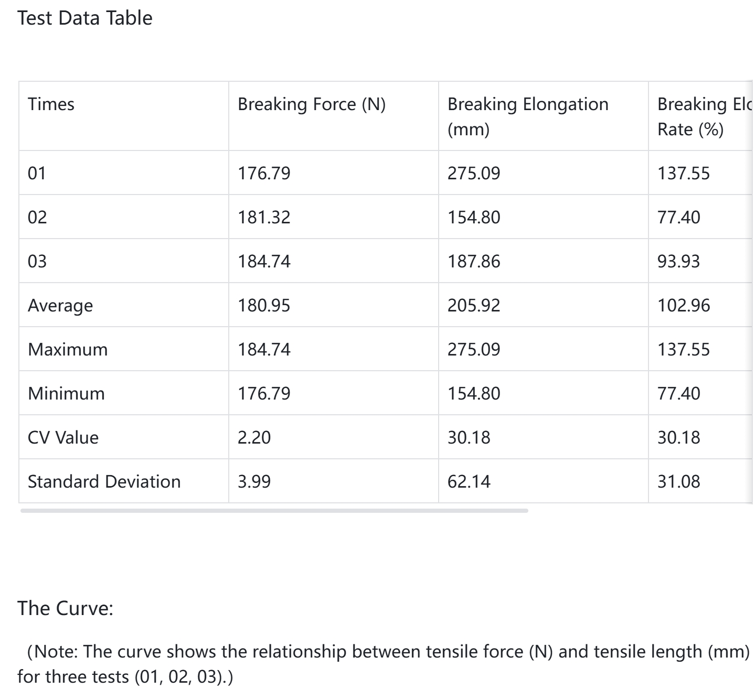Select the "Average" row label
Image resolution: width=755 pixels, height=700 pixels.
60,305
